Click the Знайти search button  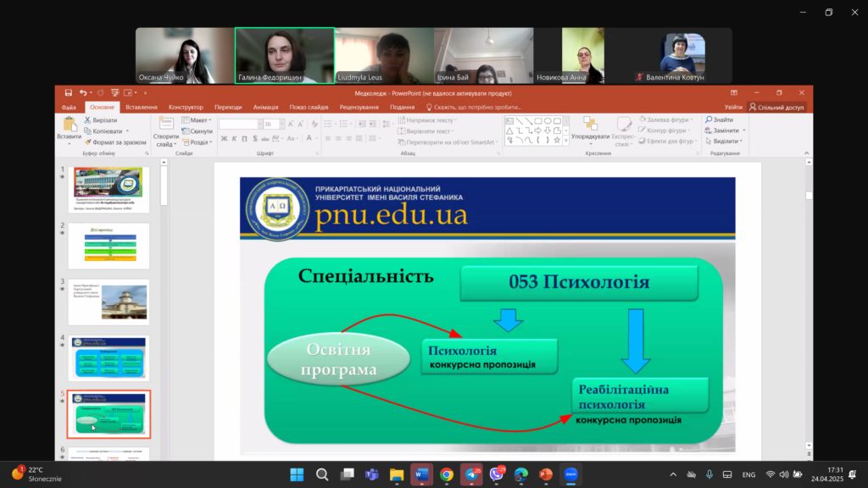[719, 119]
